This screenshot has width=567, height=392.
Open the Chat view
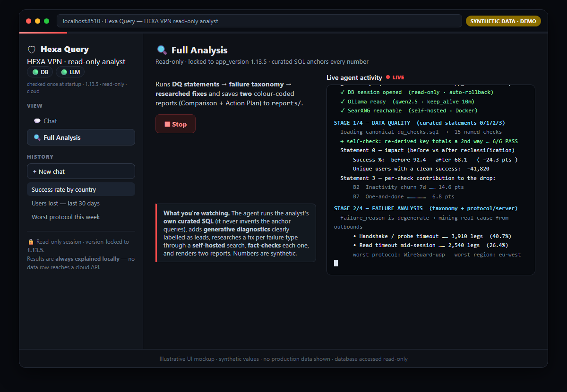(x=81, y=121)
